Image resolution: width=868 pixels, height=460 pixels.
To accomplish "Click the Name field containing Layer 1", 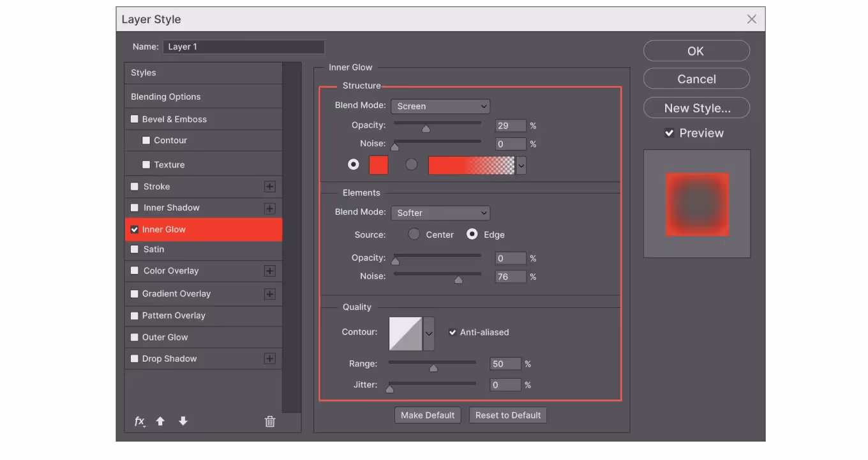I will (x=244, y=47).
